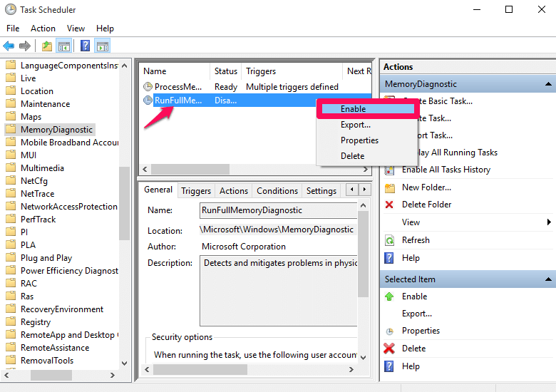Open the File menu
Screen dimensions: 556x392
(x=13, y=29)
